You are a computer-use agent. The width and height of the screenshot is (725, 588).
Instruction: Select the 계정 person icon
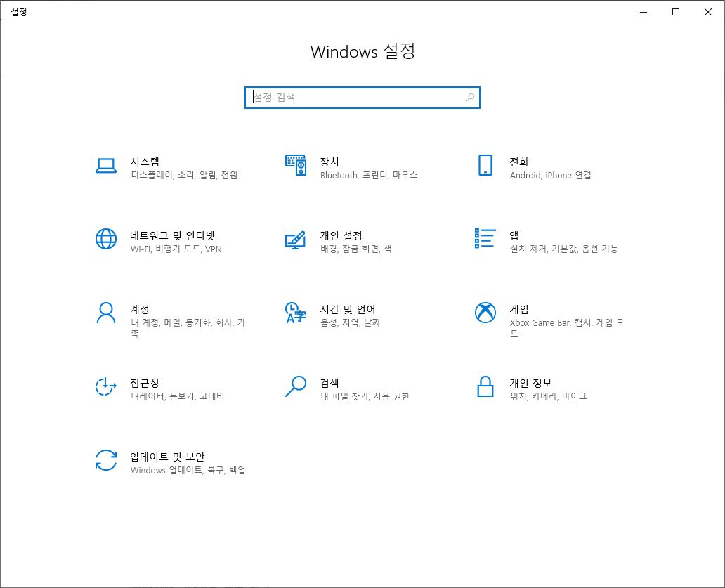coord(106,313)
